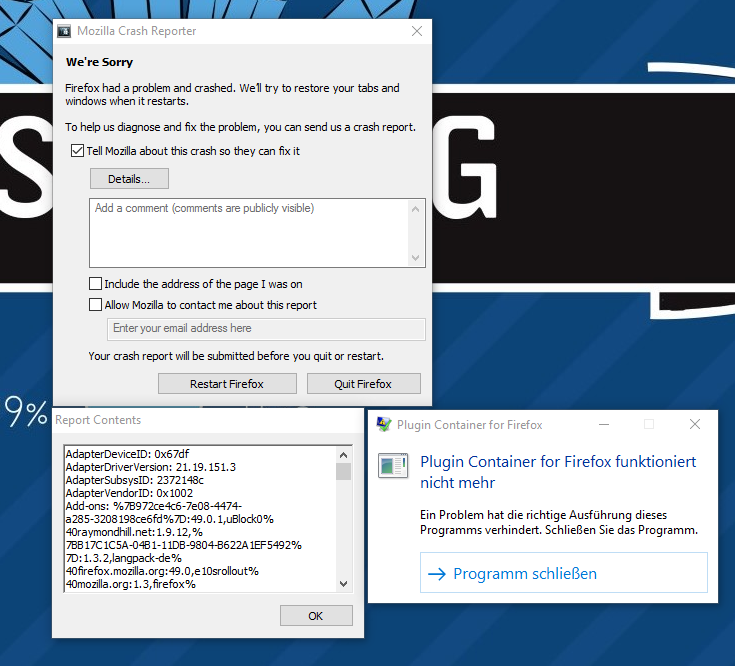Viewport: 735px width, 666px height.
Task: Click 'Plugin Container for Firefox funktioniert nicht mehr' heading
Action: click(558, 472)
